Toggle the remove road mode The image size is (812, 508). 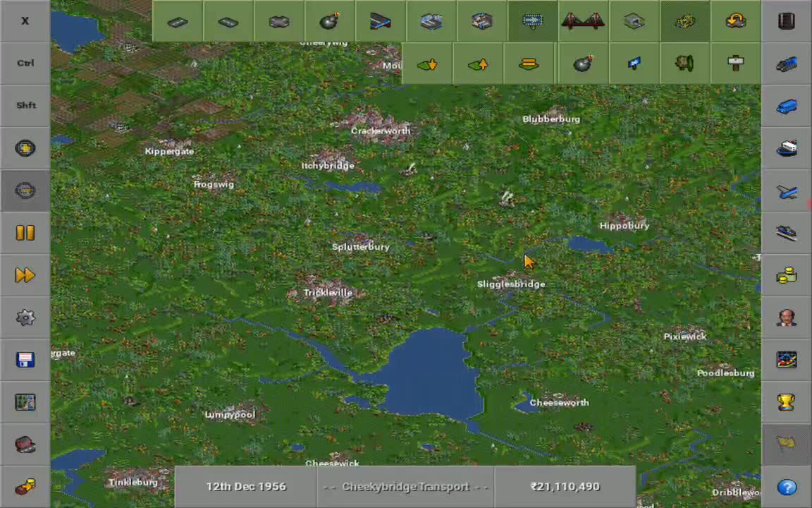tap(684, 21)
